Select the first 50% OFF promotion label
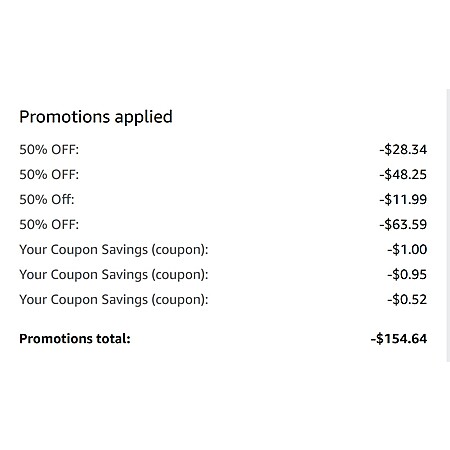 pyautogui.click(x=49, y=150)
